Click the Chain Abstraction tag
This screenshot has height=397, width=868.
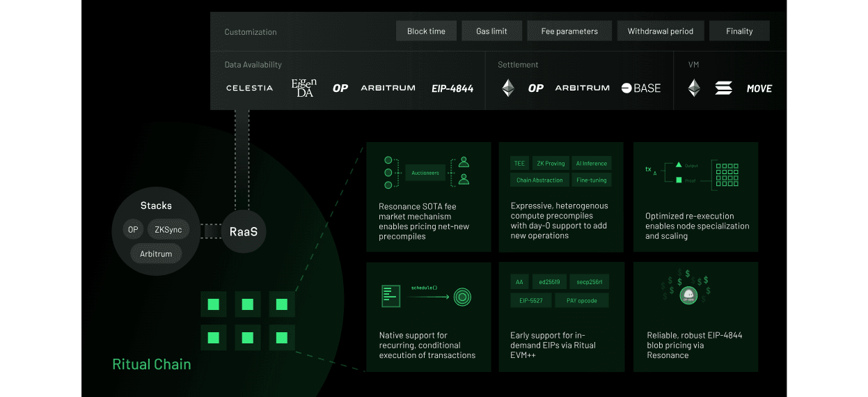(x=539, y=180)
